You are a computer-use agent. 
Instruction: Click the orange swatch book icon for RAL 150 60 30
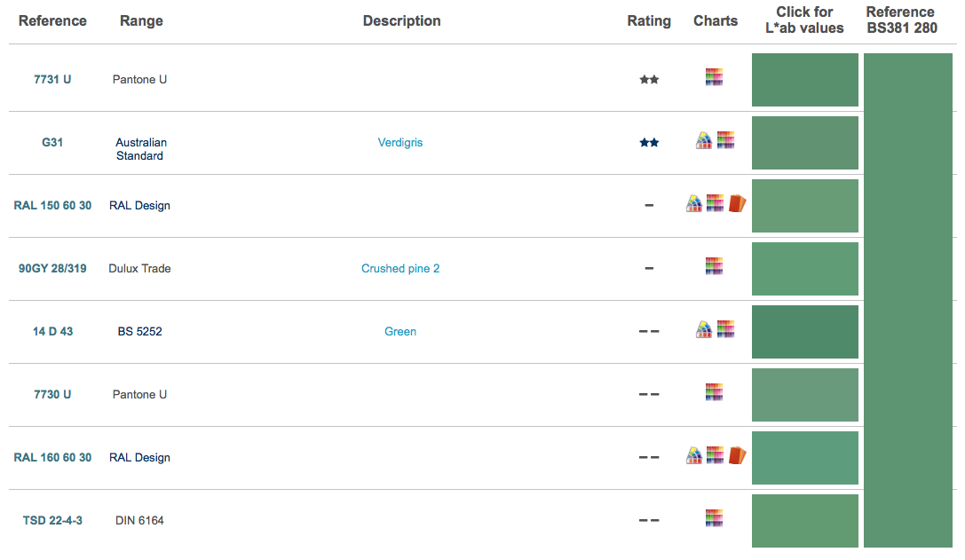(738, 203)
